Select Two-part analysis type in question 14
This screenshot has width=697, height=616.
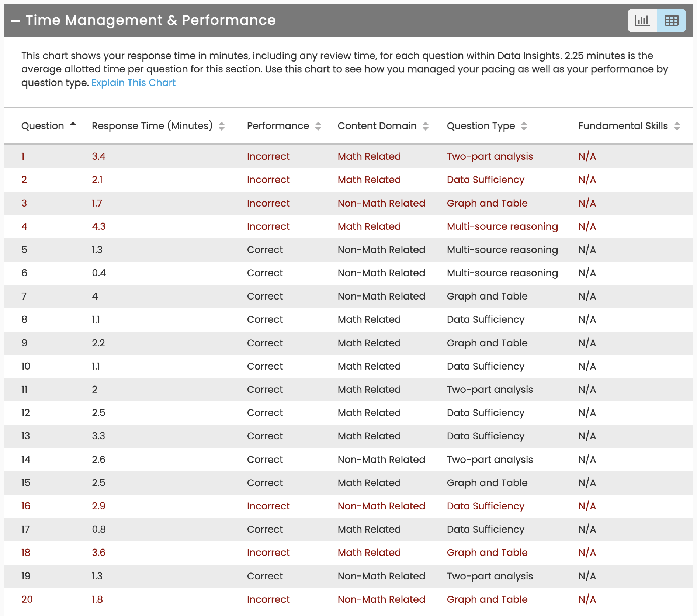(x=490, y=460)
